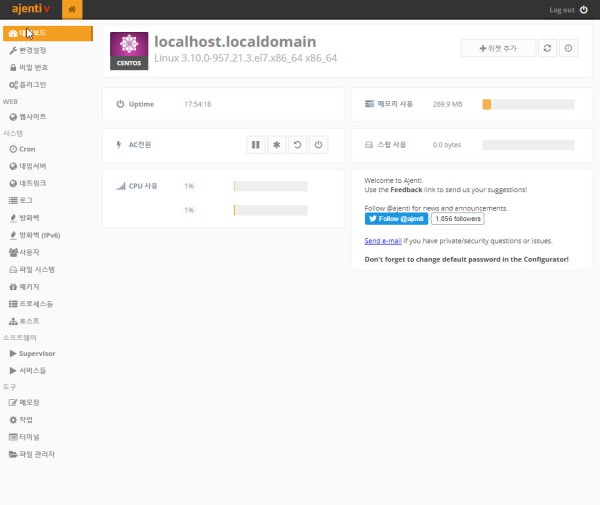
Task: Open 방화벽 firewall without IPv6
Action: click(x=24, y=218)
